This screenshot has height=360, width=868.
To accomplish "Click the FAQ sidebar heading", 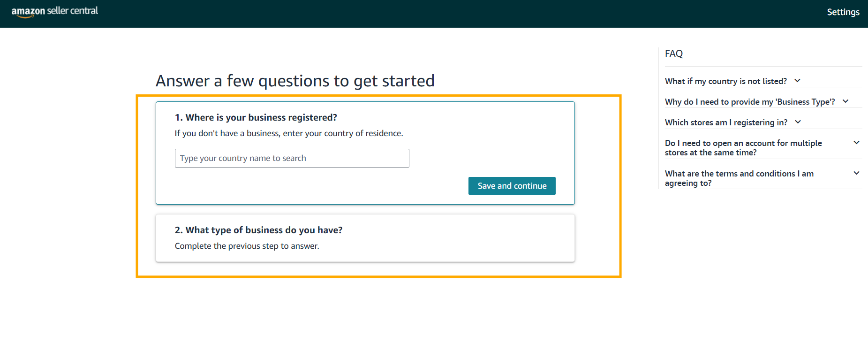I will 673,54.
